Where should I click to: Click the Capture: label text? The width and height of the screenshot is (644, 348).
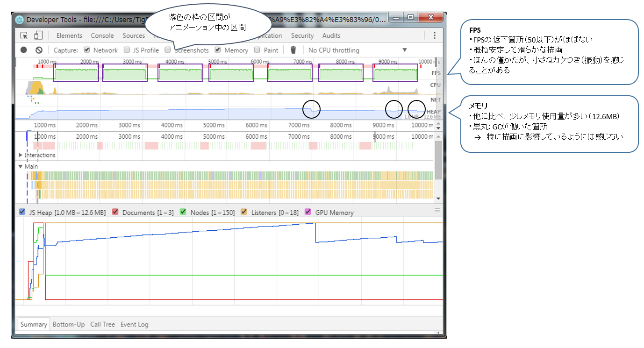[x=66, y=50]
